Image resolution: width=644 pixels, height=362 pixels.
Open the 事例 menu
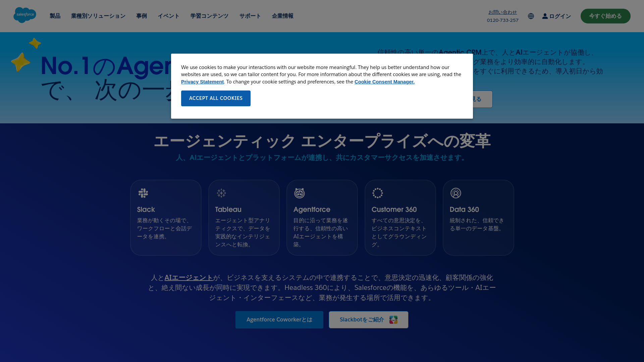pyautogui.click(x=142, y=16)
